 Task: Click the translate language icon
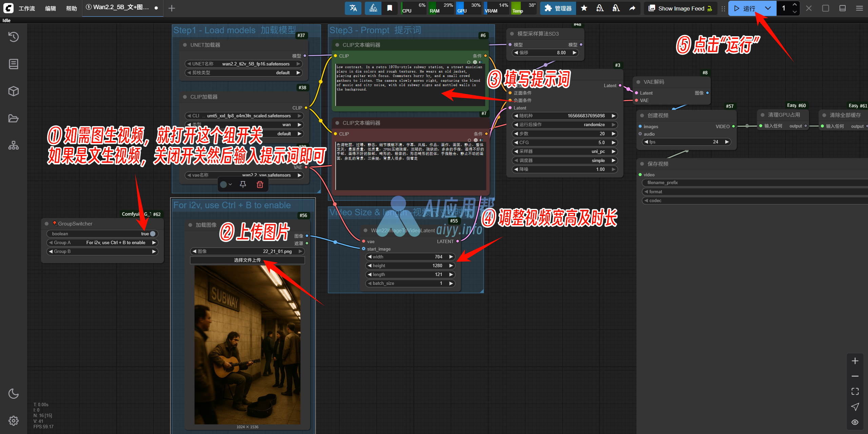pyautogui.click(x=353, y=8)
